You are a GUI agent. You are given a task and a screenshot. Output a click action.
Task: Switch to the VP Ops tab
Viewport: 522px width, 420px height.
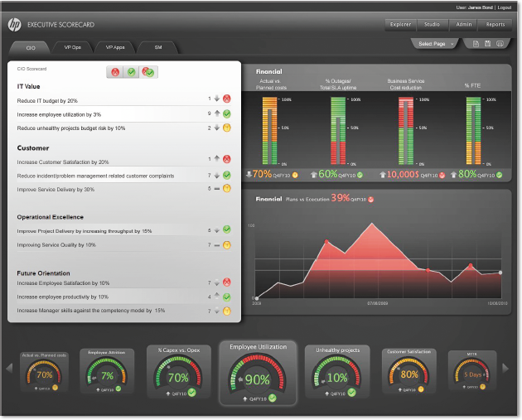71,47
